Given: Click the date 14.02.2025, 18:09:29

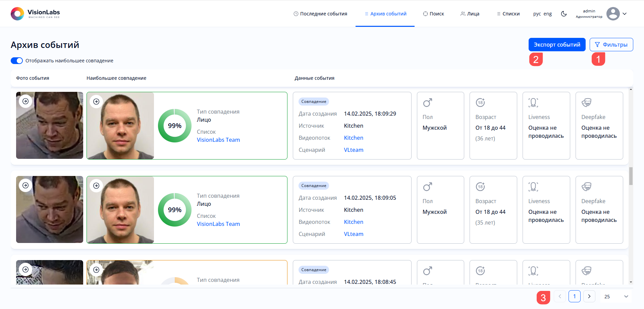Looking at the screenshot, I should [x=370, y=114].
